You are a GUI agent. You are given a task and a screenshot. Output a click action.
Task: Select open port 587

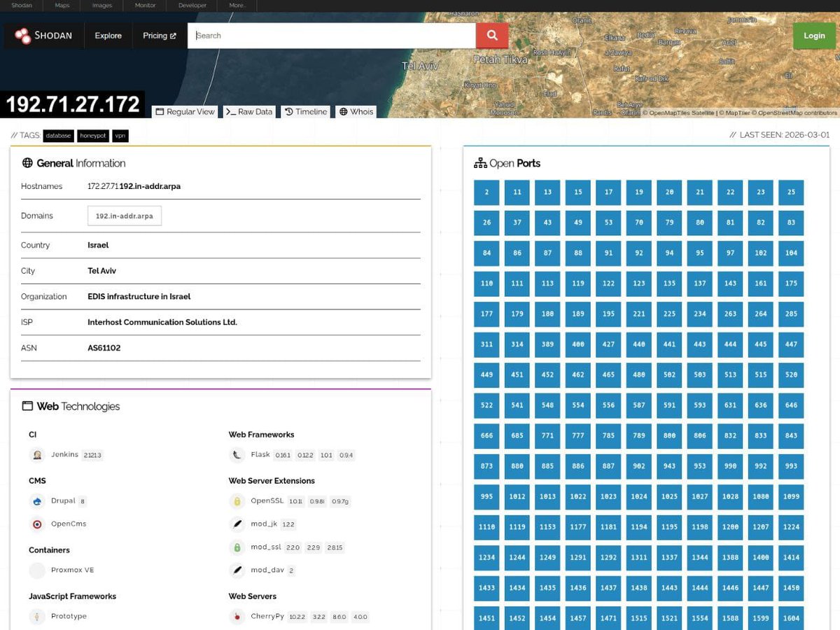[639, 405]
